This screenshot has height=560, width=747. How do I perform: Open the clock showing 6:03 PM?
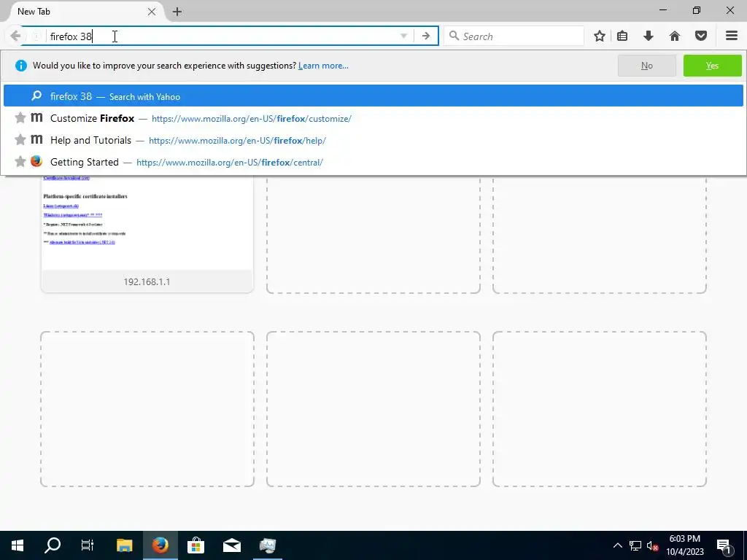coord(684,545)
